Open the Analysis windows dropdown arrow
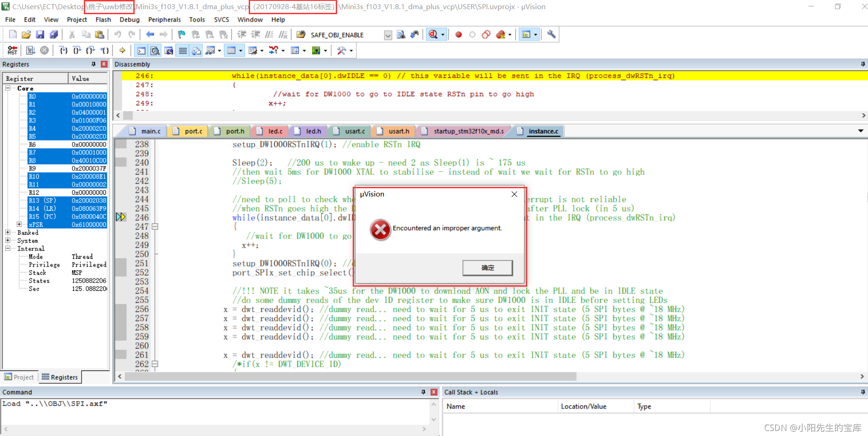The width and height of the screenshot is (868, 436). 283,51
